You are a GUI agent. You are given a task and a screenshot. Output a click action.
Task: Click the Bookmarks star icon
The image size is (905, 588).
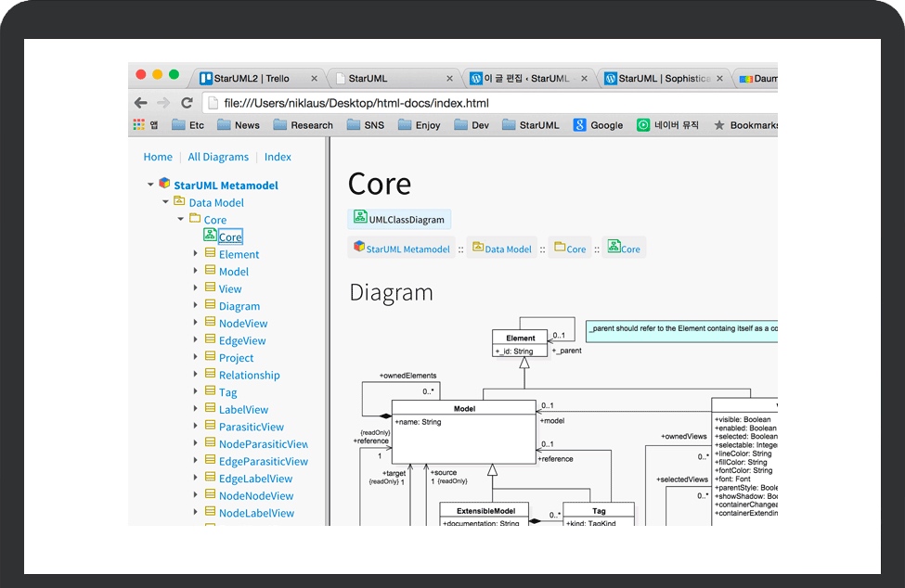tap(718, 125)
